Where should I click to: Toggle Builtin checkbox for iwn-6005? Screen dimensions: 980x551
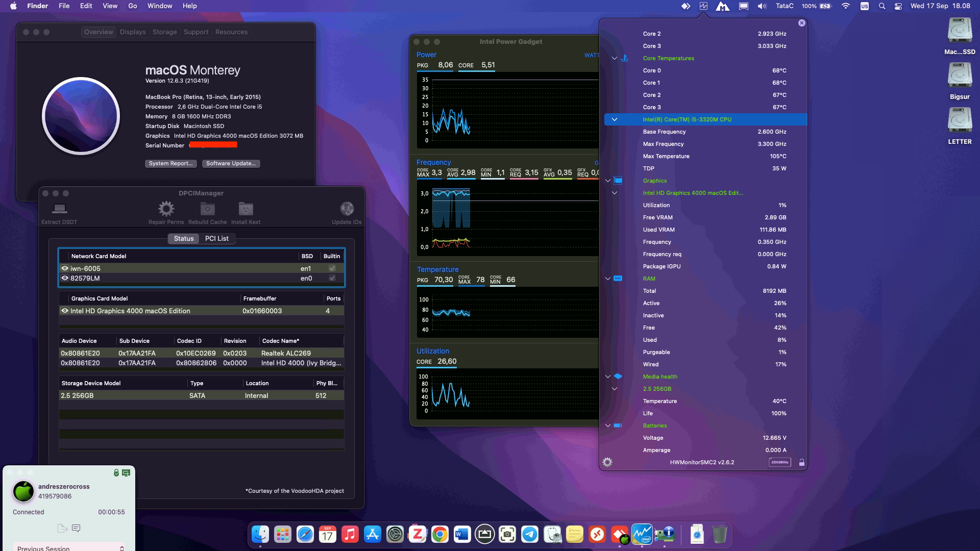[332, 268]
